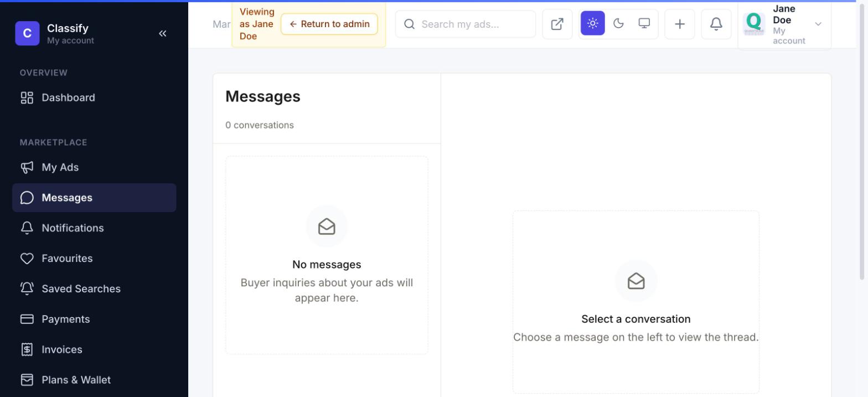This screenshot has width=868, height=397.
Task: Switch to dark theme
Action: coord(618,23)
